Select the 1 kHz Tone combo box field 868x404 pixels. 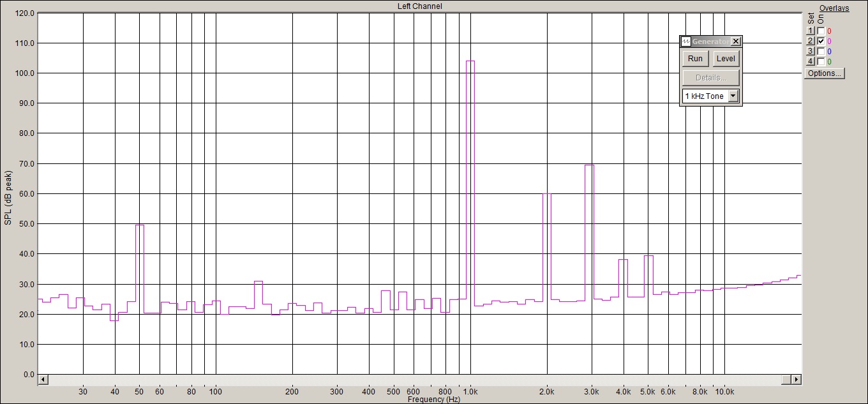(710, 96)
